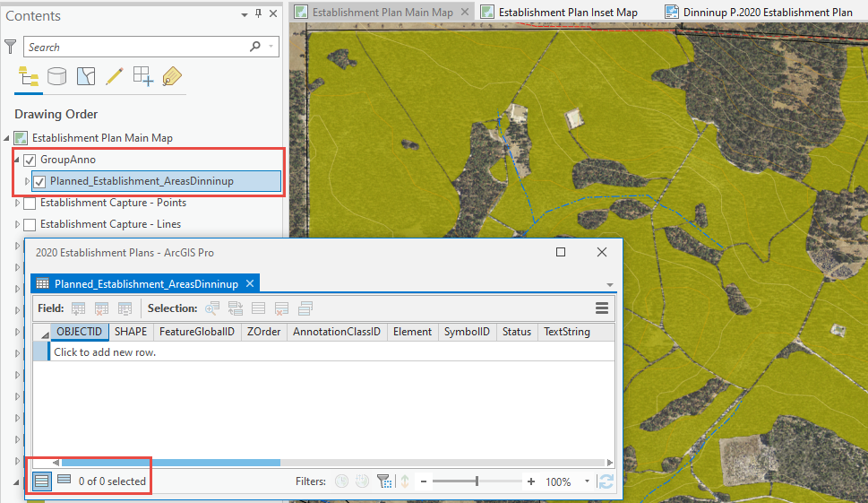
Task: Select the Planned_Establishment_AreasDinninup layer name
Action: point(142,181)
